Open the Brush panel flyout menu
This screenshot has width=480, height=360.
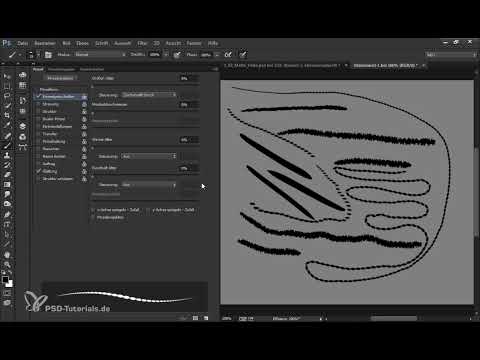(215, 69)
